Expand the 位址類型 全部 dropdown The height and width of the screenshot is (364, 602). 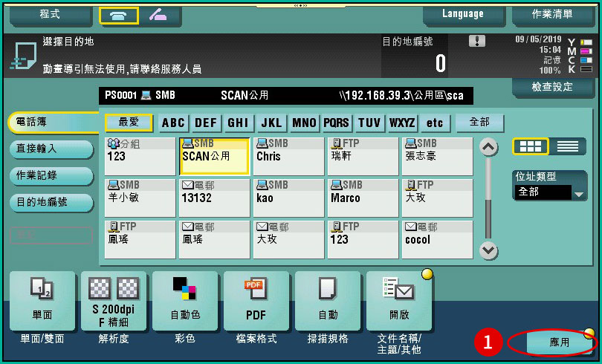[551, 192]
